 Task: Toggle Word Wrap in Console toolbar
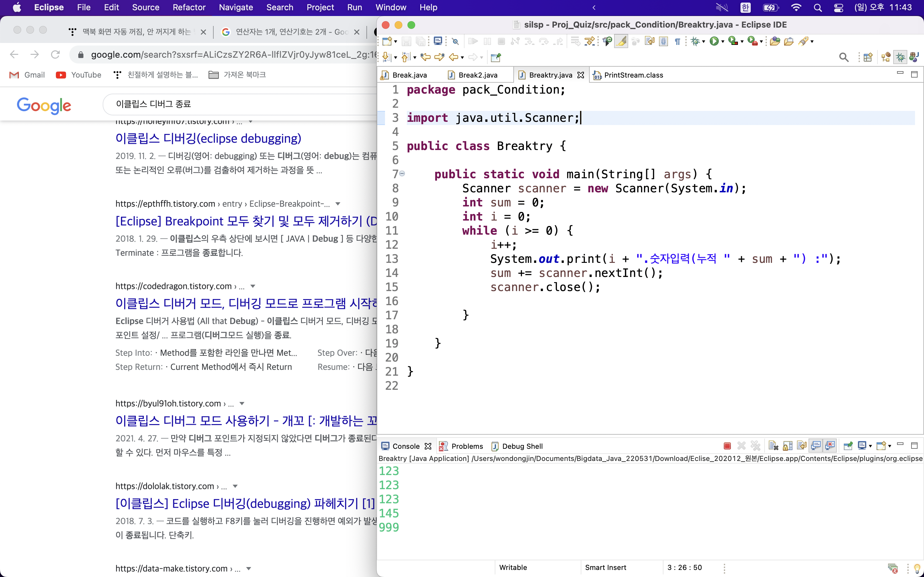point(801,446)
